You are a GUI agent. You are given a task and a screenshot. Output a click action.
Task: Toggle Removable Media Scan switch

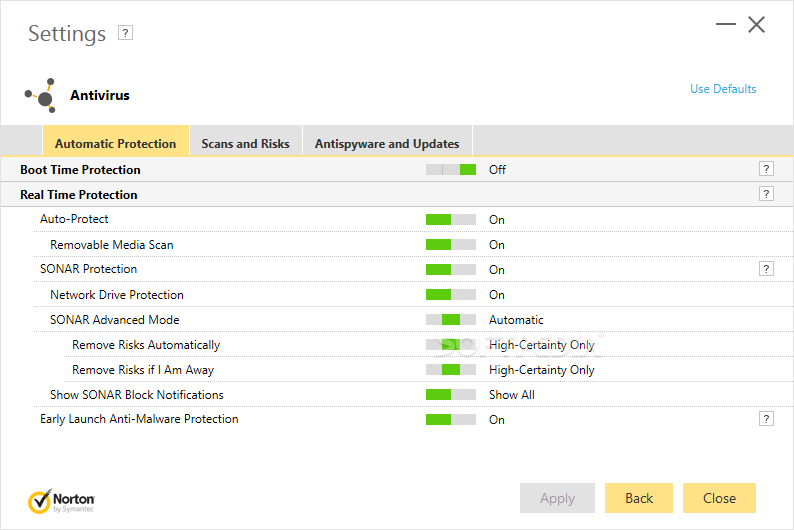450,244
